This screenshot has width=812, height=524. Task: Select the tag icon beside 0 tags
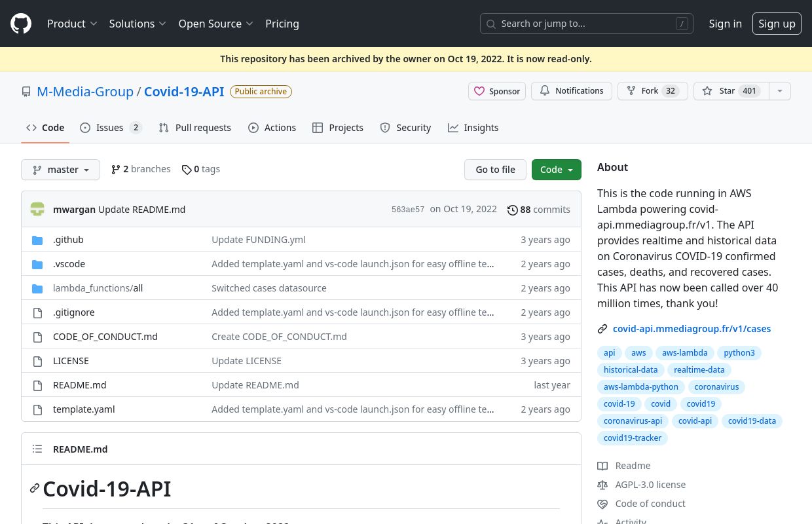(x=187, y=170)
